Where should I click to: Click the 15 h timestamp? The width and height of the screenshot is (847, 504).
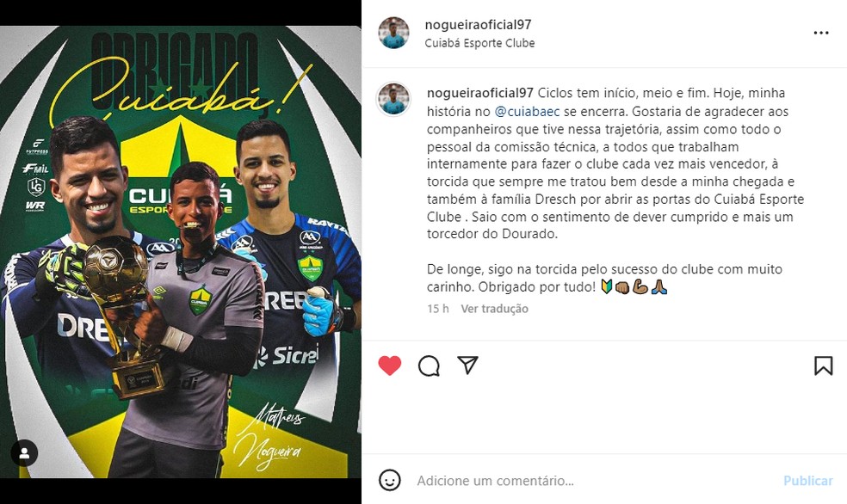[438, 309]
